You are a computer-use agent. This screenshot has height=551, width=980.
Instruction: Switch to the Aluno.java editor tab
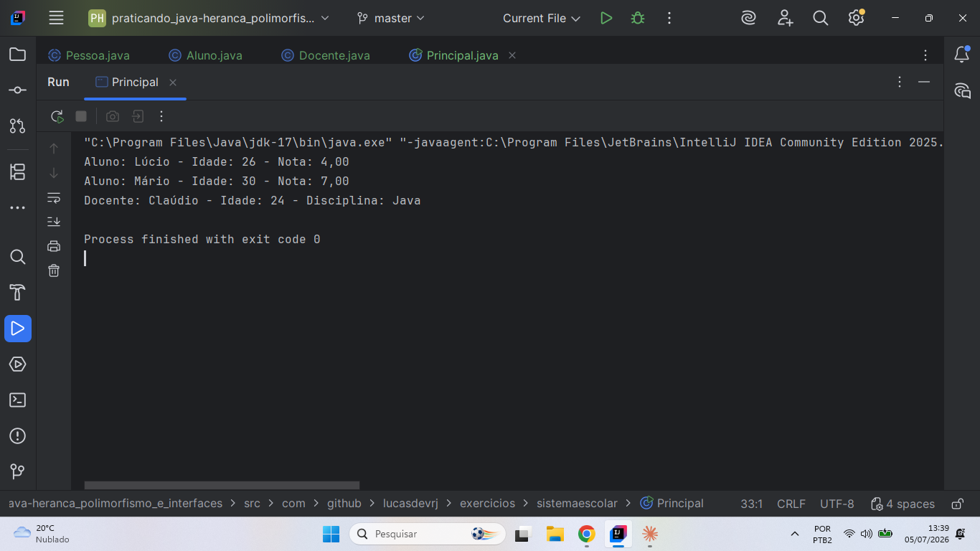206,55
